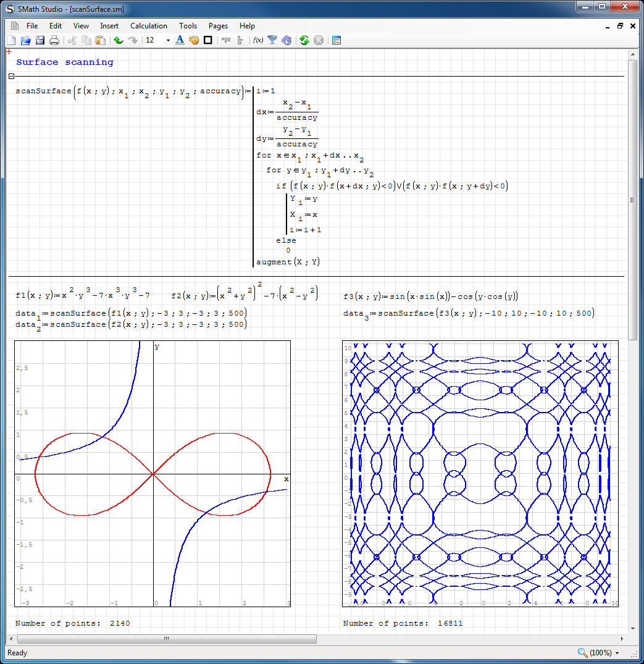This screenshot has width=644, height=664.
Task: Print the scanSurface worksheet
Action: pyautogui.click(x=54, y=41)
